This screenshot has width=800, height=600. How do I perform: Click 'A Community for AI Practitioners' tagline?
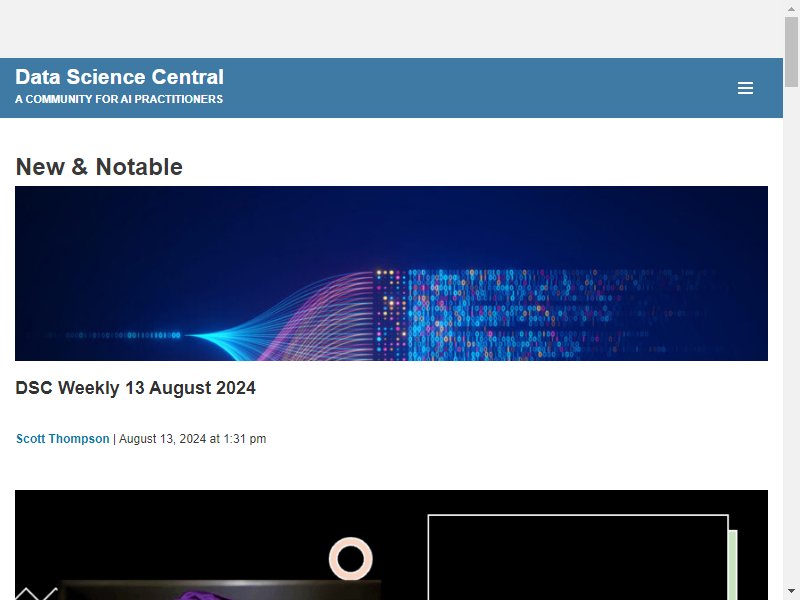pyautogui.click(x=119, y=99)
